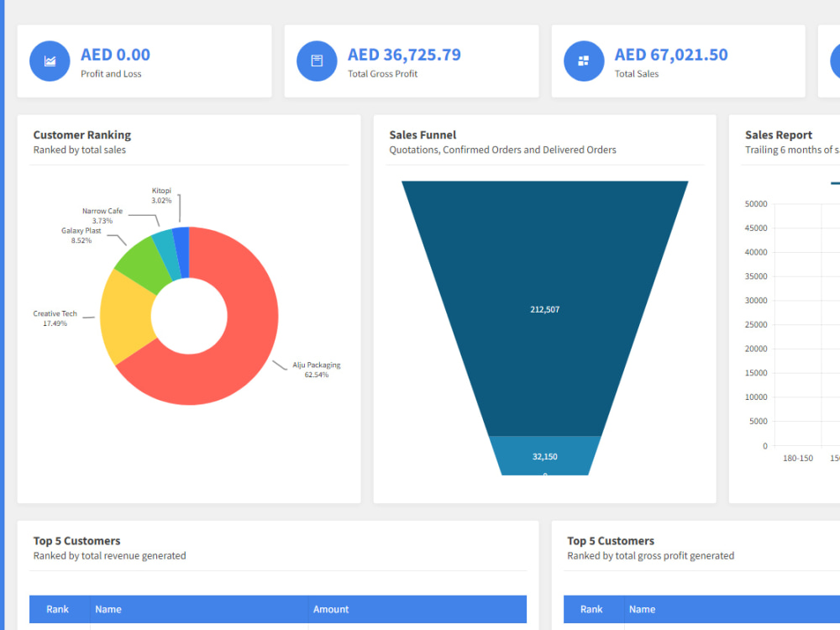Open the AED 67,021.50 total sales value

click(670, 55)
